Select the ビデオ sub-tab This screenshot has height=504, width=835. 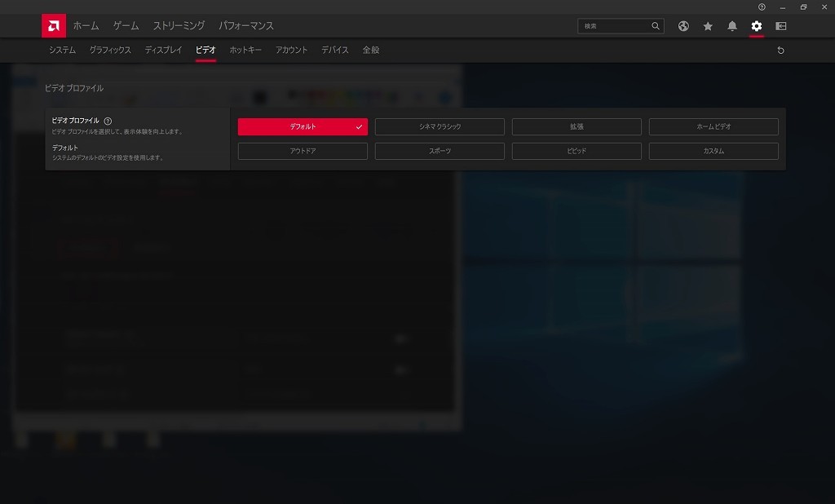tap(205, 50)
